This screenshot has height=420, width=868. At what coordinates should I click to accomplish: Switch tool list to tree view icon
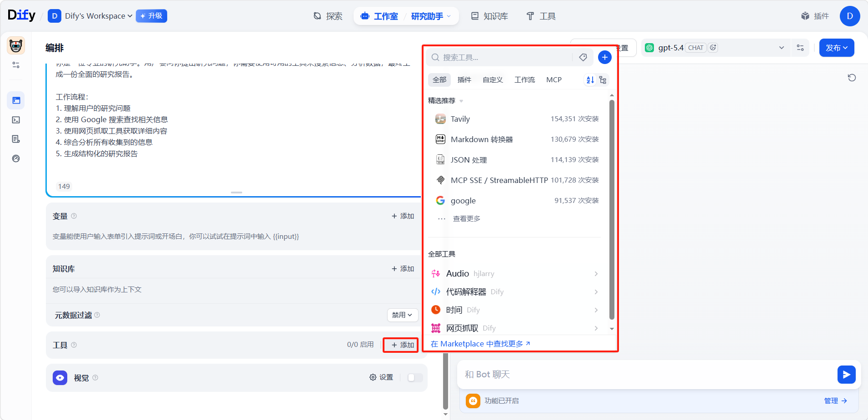[603, 80]
